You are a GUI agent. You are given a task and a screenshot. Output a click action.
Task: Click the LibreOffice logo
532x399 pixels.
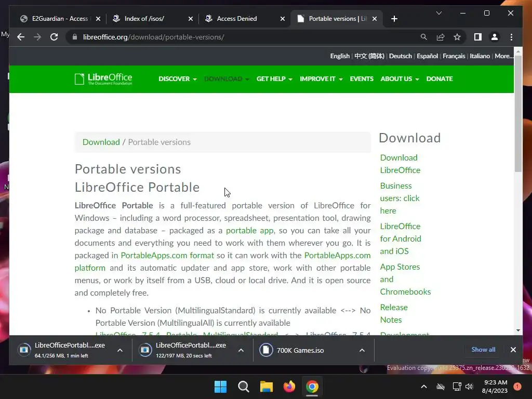pos(103,79)
